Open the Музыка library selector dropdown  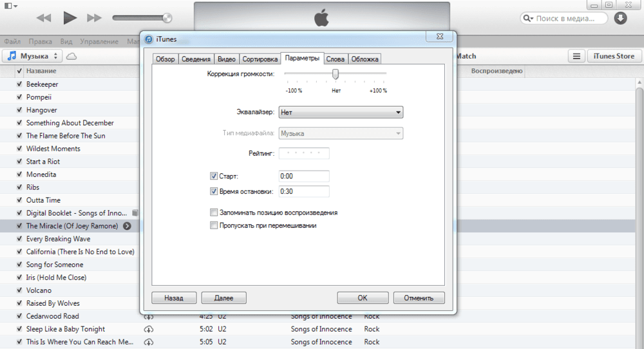click(x=32, y=56)
